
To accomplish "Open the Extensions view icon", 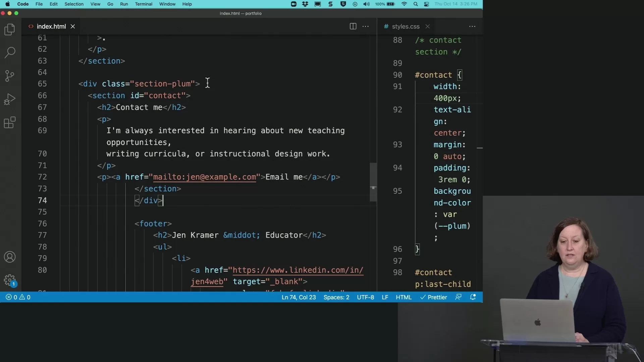I will pos(10,122).
